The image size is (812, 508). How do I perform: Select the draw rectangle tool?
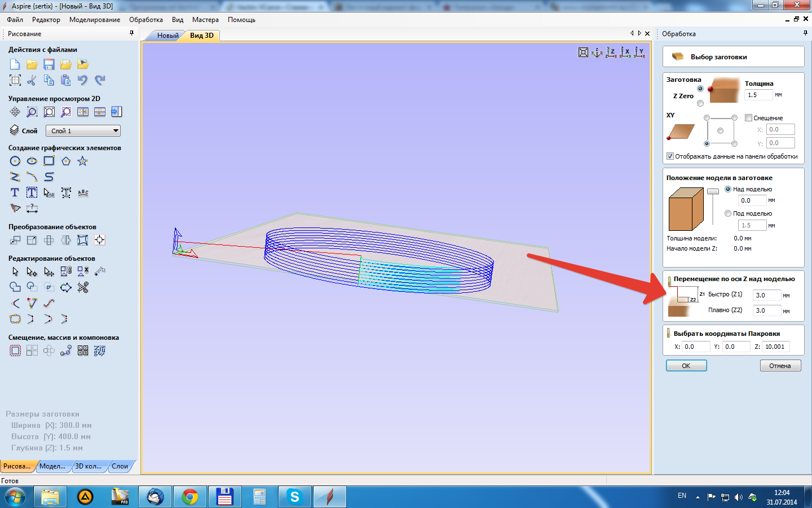tap(49, 161)
